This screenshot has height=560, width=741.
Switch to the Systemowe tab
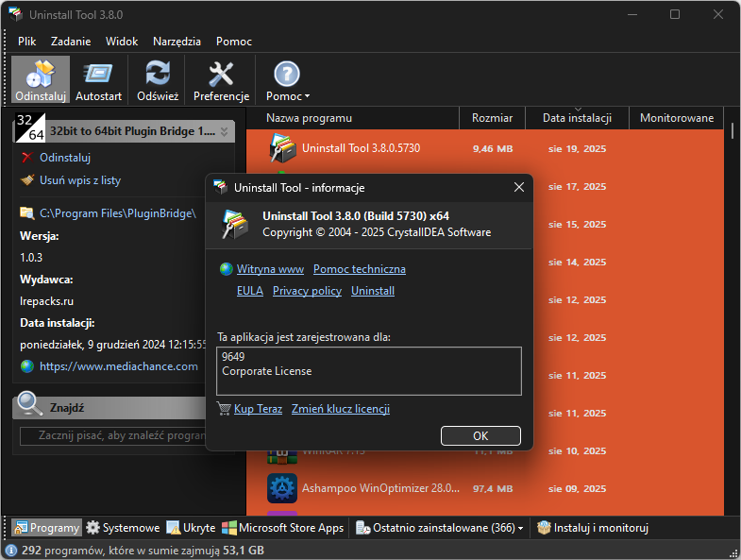[123, 527]
